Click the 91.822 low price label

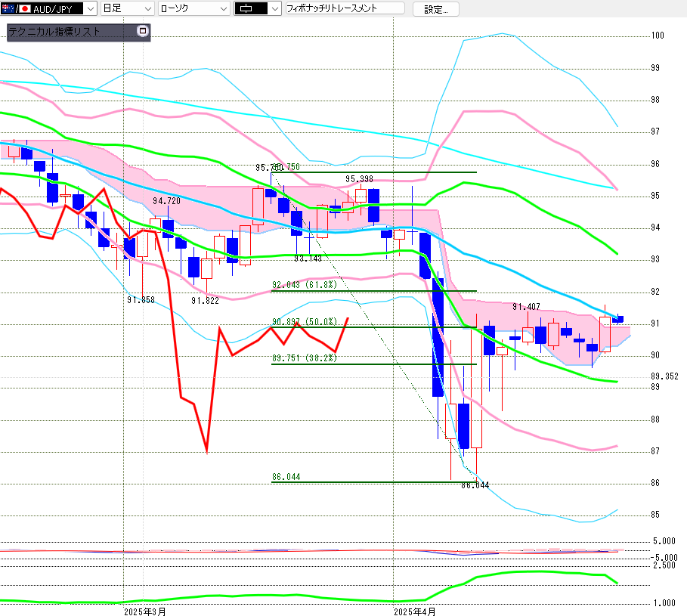(x=205, y=301)
